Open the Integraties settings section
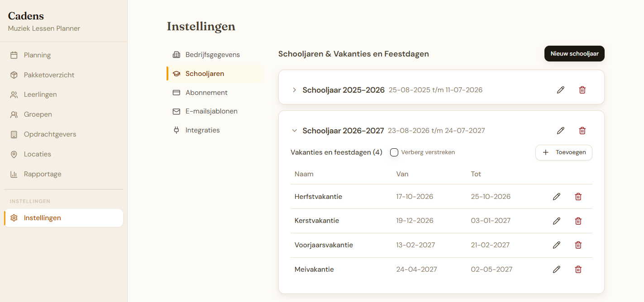The image size is (644, 302). click(x=202, y=130)
